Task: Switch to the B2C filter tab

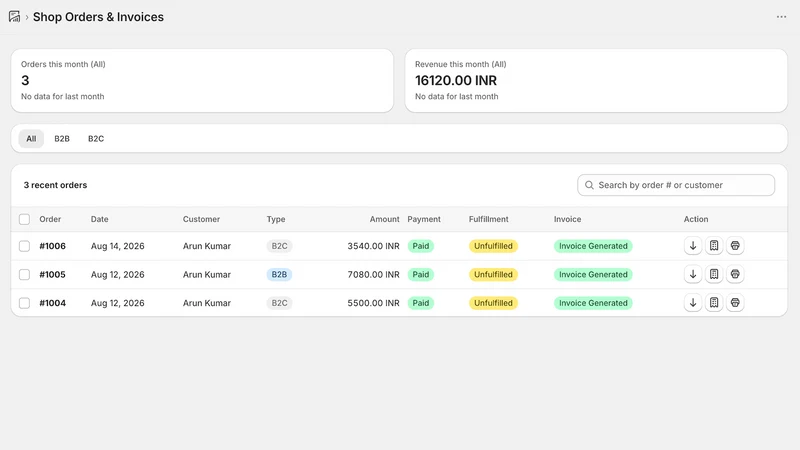Action: [96, 139]
